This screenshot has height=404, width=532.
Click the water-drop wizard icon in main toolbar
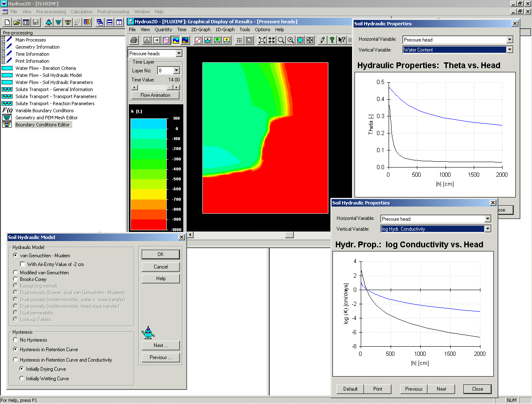(49, 22)
